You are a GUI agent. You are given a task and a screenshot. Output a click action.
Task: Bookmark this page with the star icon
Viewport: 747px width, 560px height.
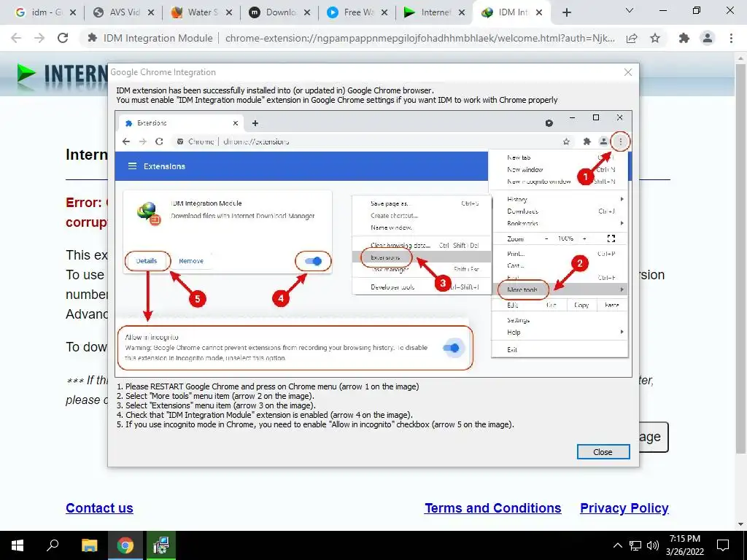point(656,38)
